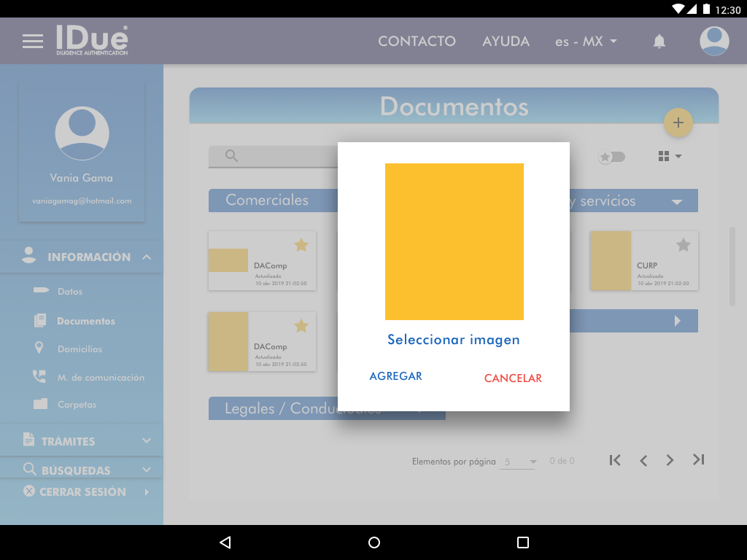Go to the last page of results
The image size is (747, 560).
coord(698,460)
